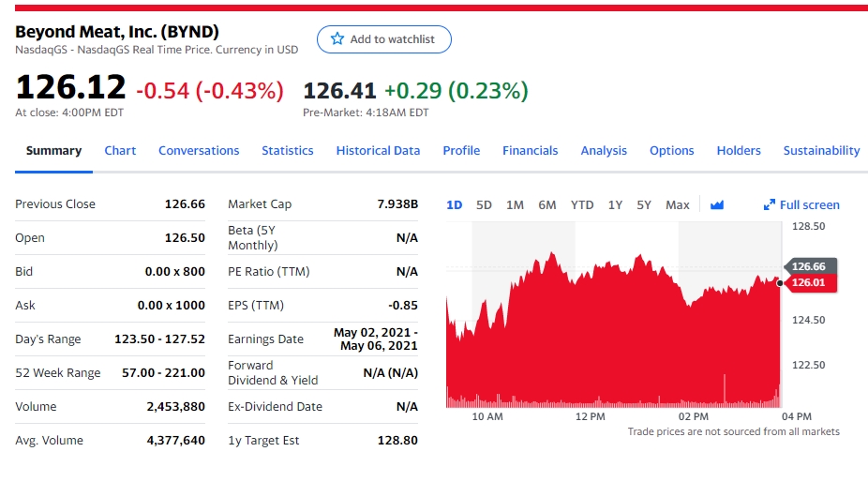Click the Volume value 2,453,880
This screenshot has width=868, height=482.
[175, 407]
